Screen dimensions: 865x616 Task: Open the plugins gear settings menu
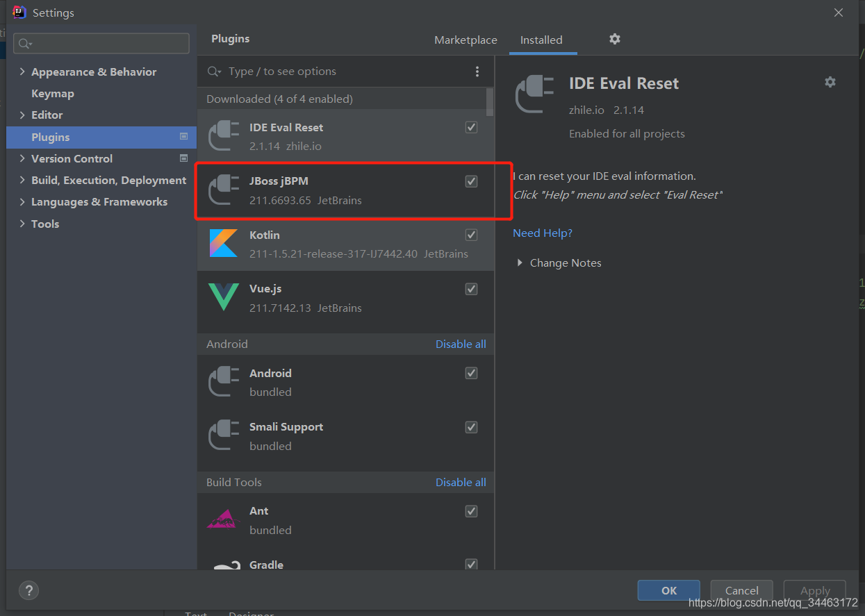[615, 39]
